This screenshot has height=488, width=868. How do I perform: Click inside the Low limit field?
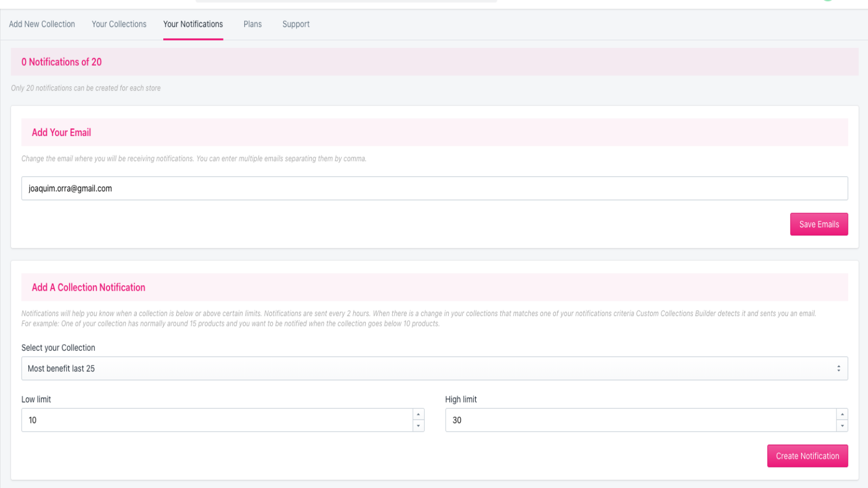click(x=217, y=420)
